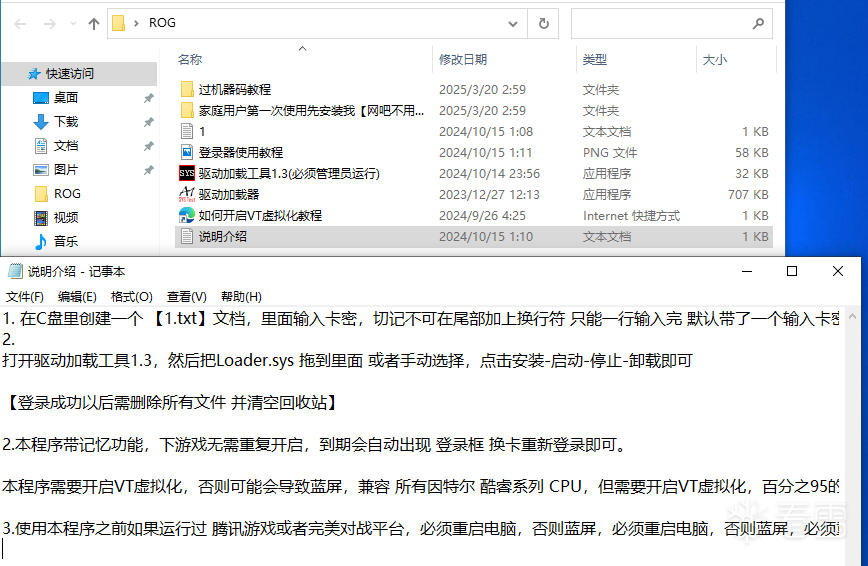Select the 过机器码教程 folder icon
The width and height of the screenshot is (868, 566).
pyautogui.click(x=187, y=89)
